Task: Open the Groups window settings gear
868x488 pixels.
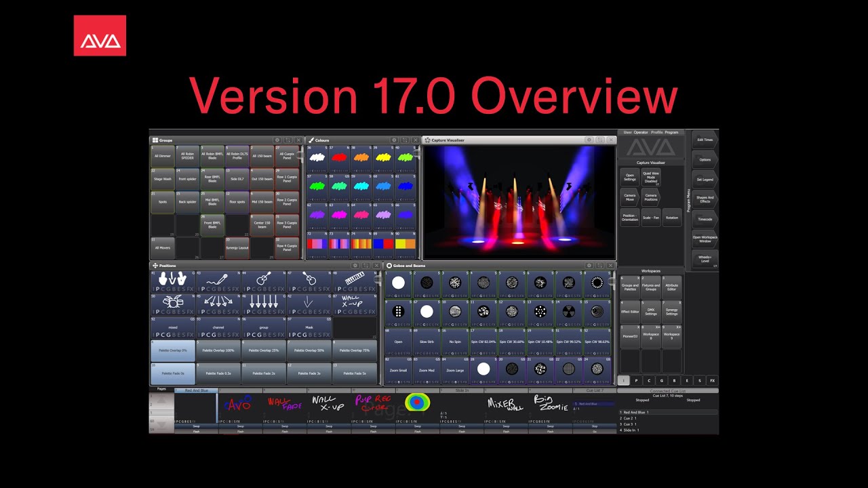Action: point(277,140)
